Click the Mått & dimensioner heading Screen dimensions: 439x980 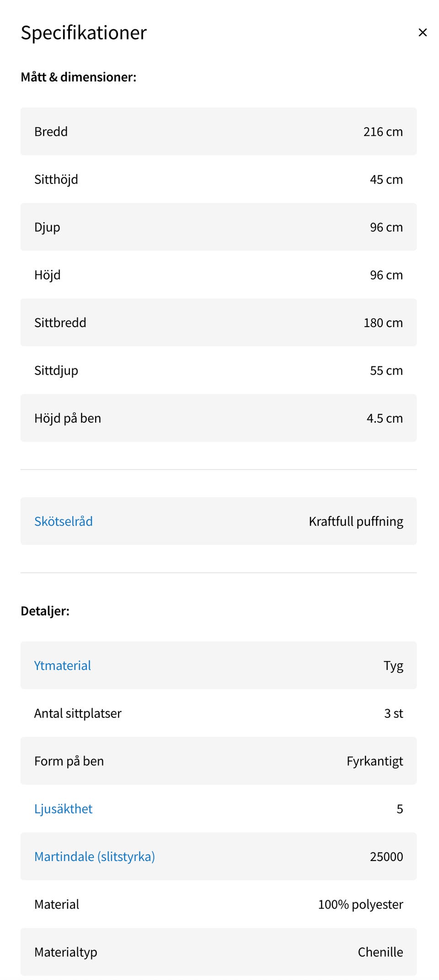[79, 77]
